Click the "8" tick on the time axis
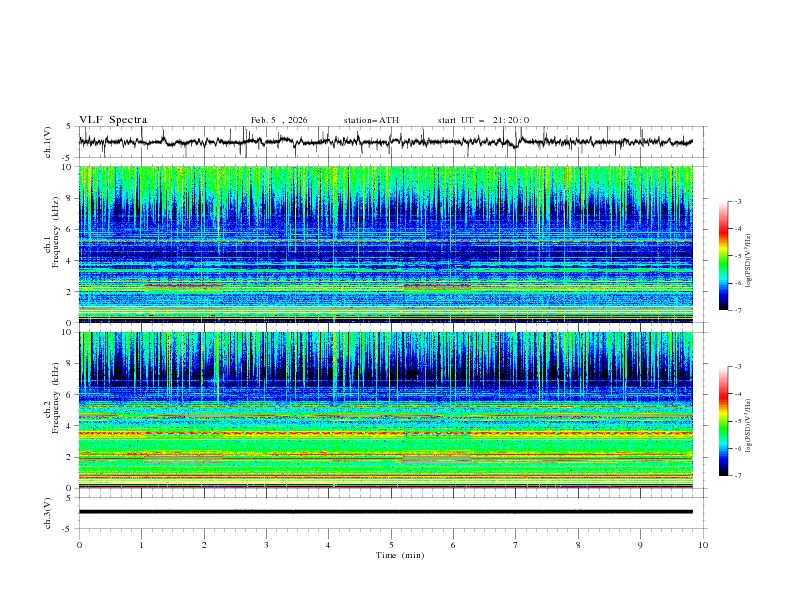 click(578, 545)
